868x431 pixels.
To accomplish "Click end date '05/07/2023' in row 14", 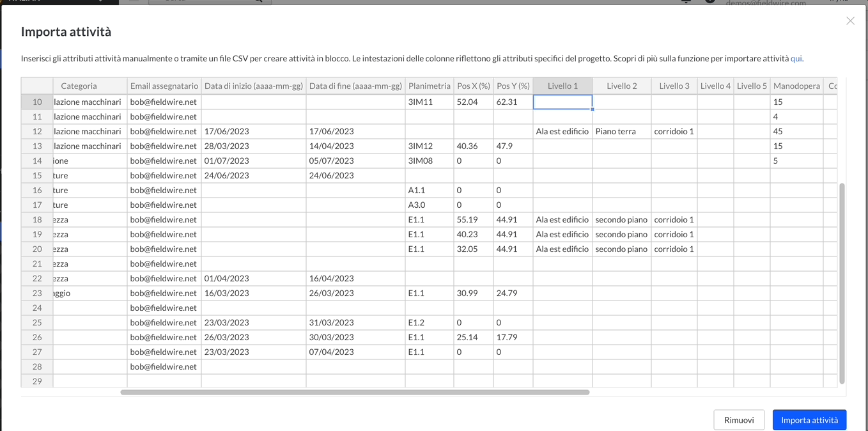I will tap(355, 161).
